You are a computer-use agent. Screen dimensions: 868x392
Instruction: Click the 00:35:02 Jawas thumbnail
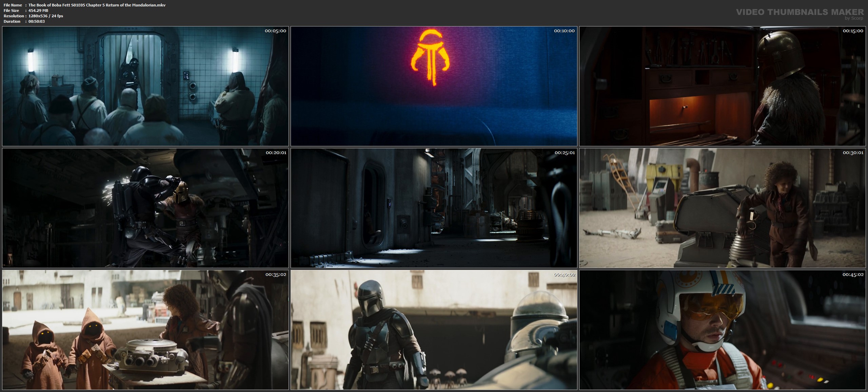pyautogui.click(x=145, y=330)
